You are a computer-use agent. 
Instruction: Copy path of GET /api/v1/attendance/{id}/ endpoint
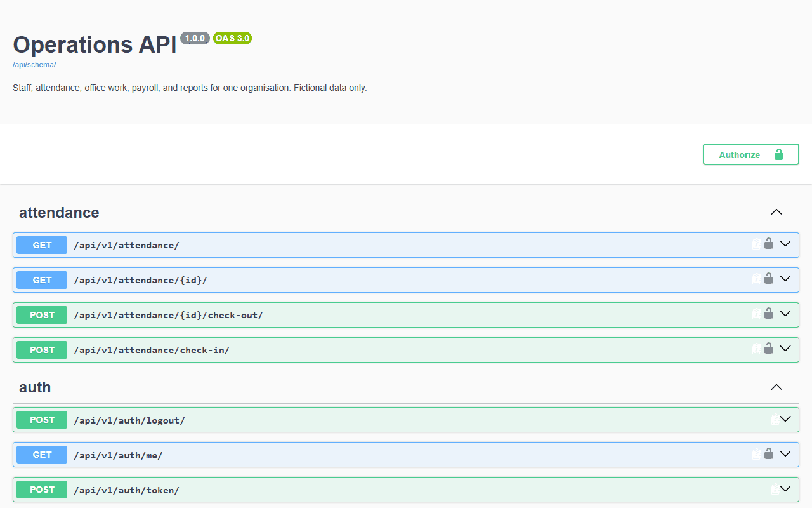pos(756,279)
